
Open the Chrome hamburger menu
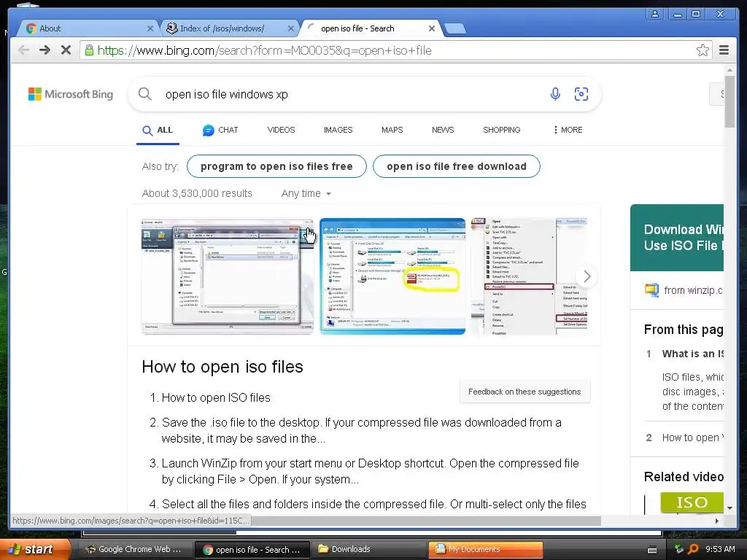pos(724,50)
